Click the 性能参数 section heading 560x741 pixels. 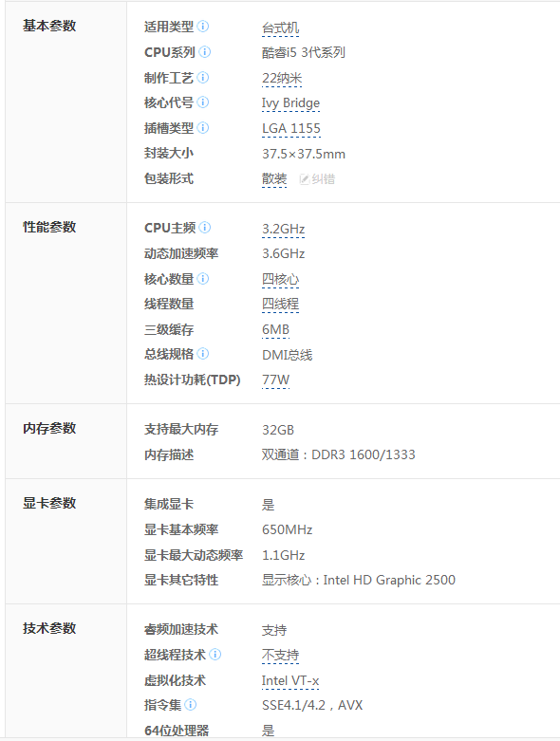click(x=49, y=228)
